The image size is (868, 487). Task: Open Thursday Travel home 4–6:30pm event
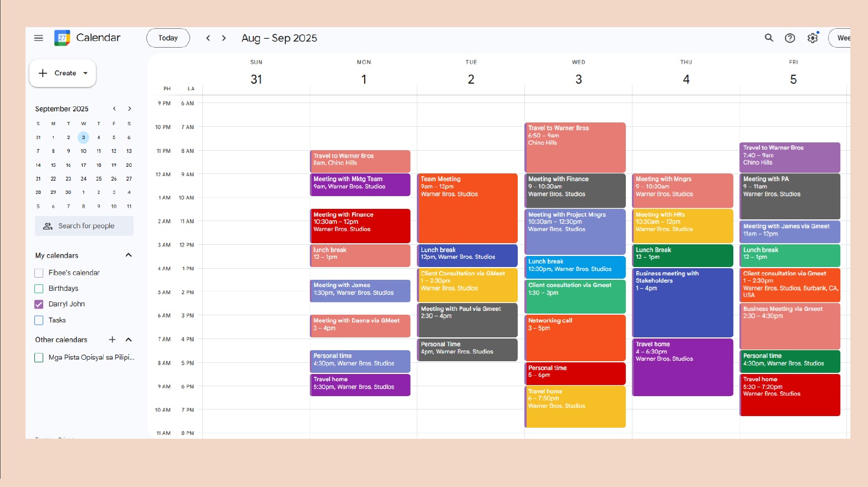(683, 367)
